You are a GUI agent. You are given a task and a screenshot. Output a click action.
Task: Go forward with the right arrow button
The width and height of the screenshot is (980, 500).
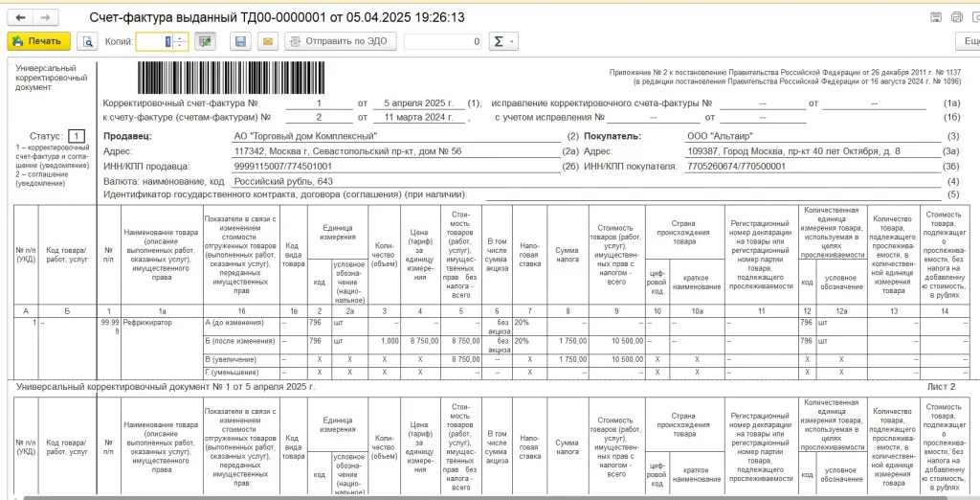point(46,17)
